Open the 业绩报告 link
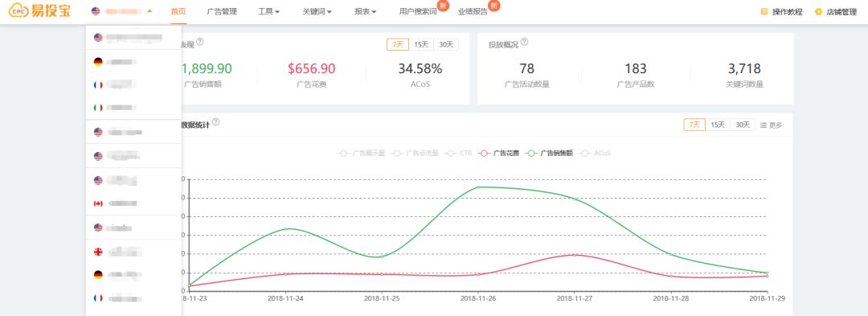This screenshot has height=316, width=868. coord(473,11)
